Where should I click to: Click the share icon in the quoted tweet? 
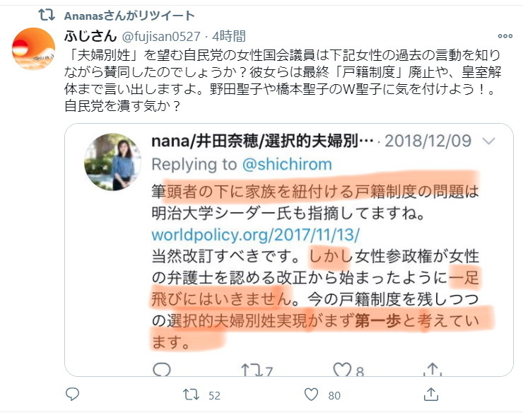433,369
